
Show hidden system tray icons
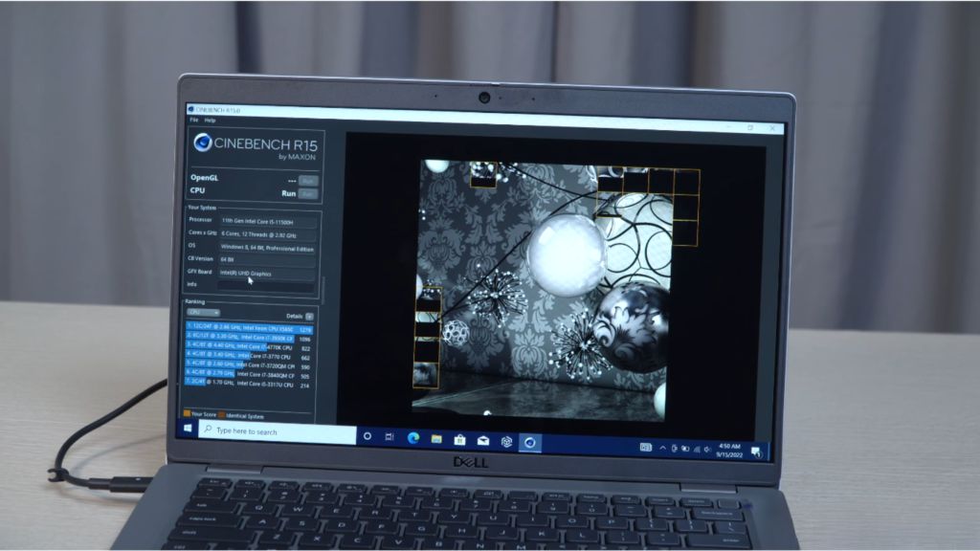coord(662,448)
